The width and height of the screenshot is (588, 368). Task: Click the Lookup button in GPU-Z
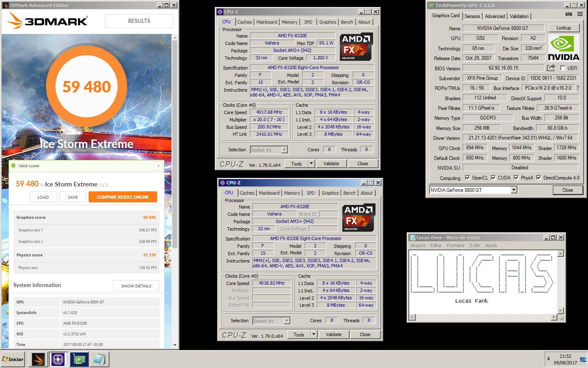point(563,28)
